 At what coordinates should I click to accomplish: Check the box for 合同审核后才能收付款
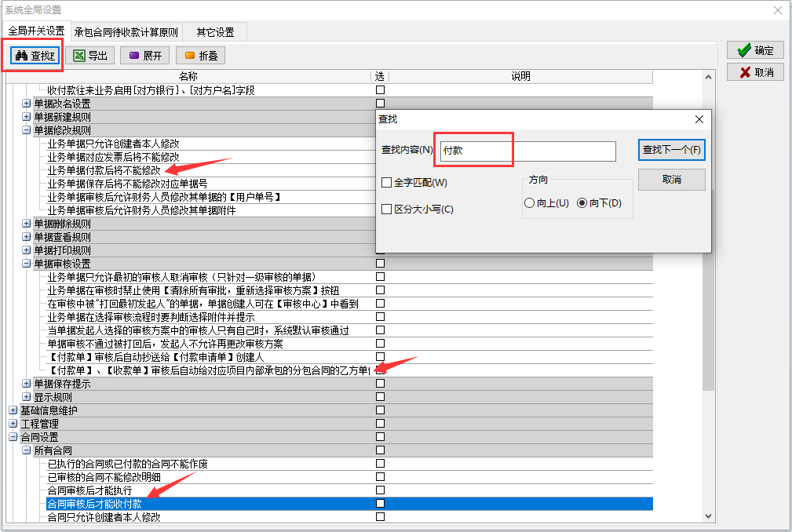click(380, 504)
